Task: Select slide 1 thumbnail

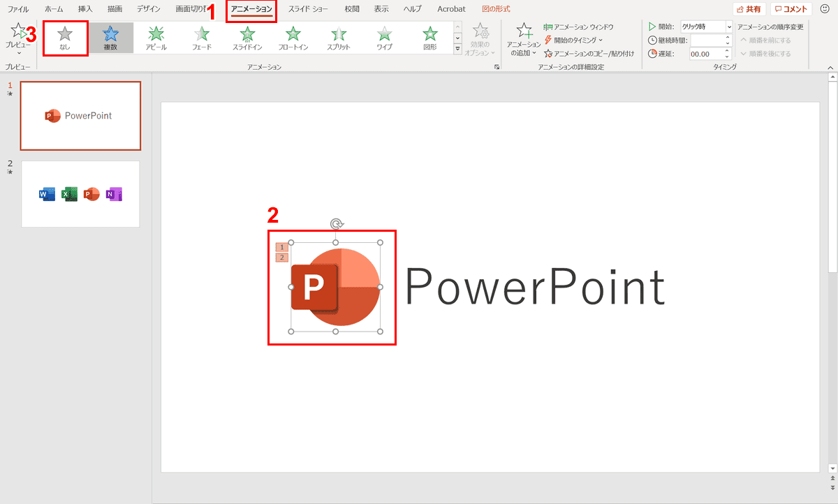Action: click(80, 116)
